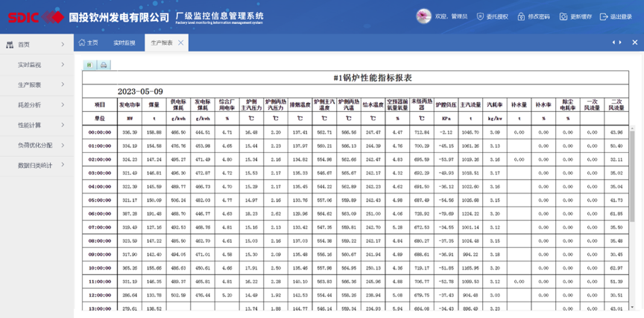Click the 退出登录 link
This screenshot has height=318, width=644.
pyautogui.click(x=621, y=17)
